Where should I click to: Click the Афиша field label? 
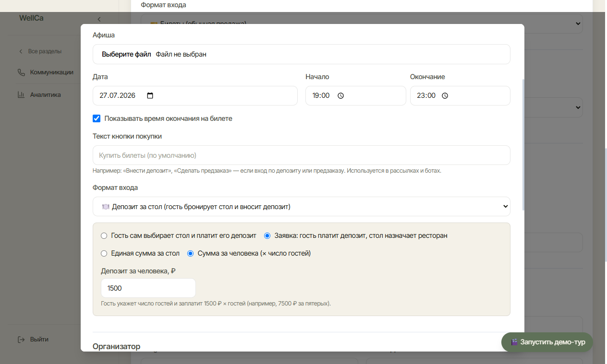coord(104,35)
